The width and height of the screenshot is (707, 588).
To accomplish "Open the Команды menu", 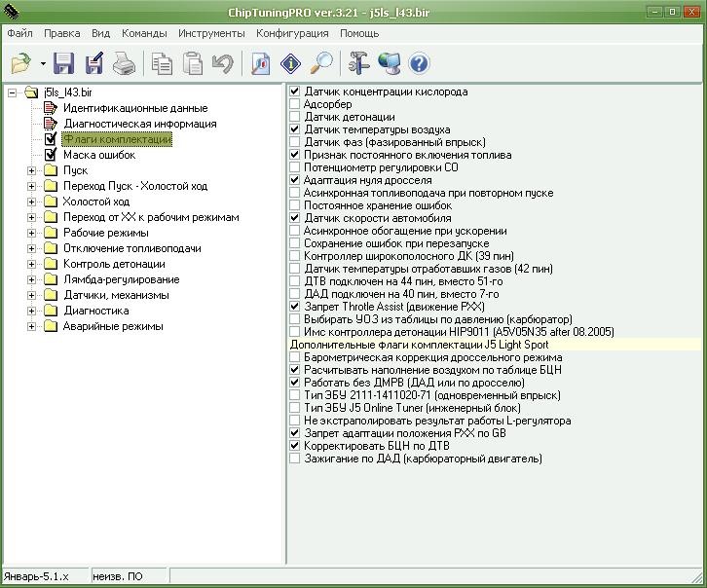I will (144, 33).
